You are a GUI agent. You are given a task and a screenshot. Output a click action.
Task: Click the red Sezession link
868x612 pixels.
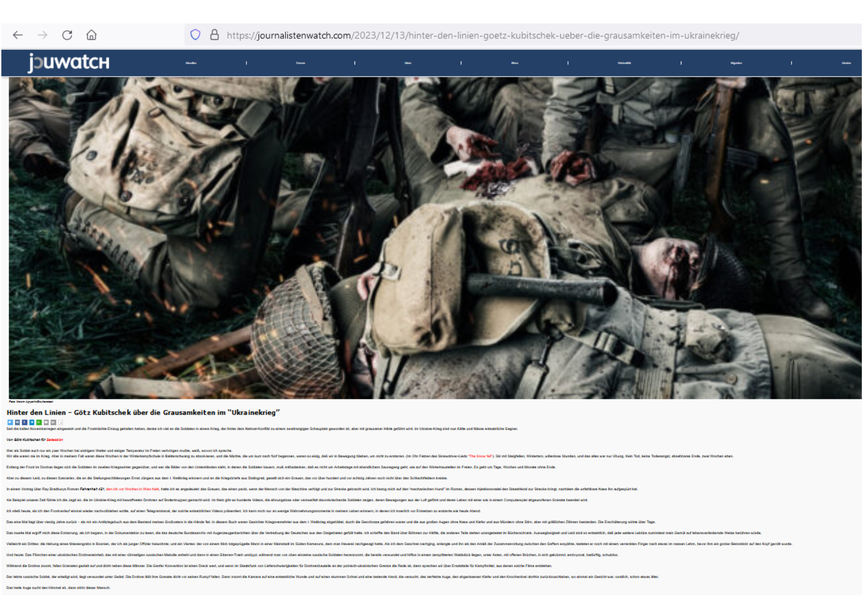[x=55, y=440]
